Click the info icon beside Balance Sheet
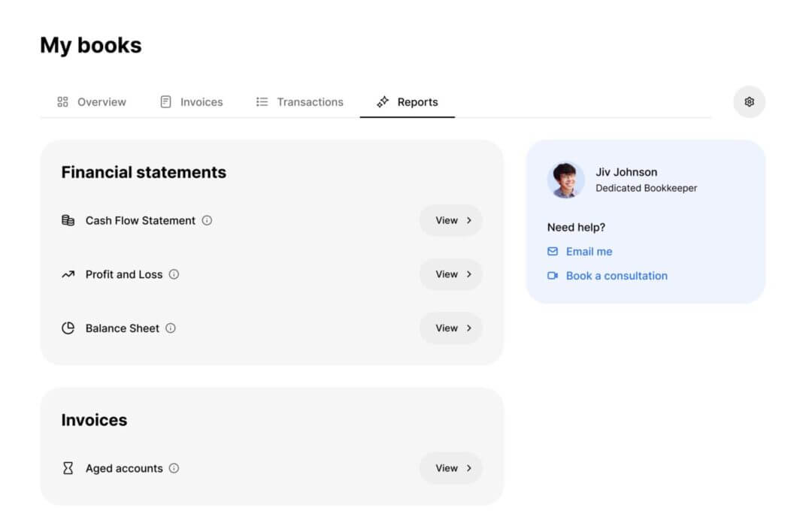This screenshot has height=526, width=812. coord(171,328)
